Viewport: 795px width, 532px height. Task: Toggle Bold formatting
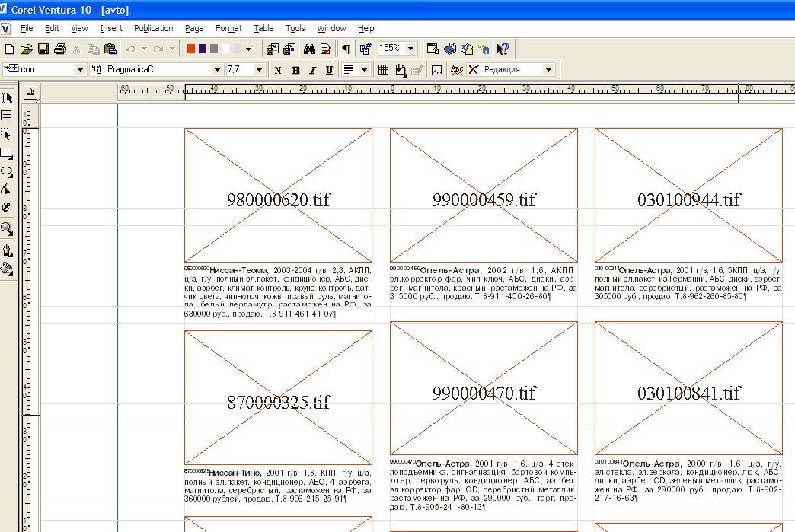295,70
